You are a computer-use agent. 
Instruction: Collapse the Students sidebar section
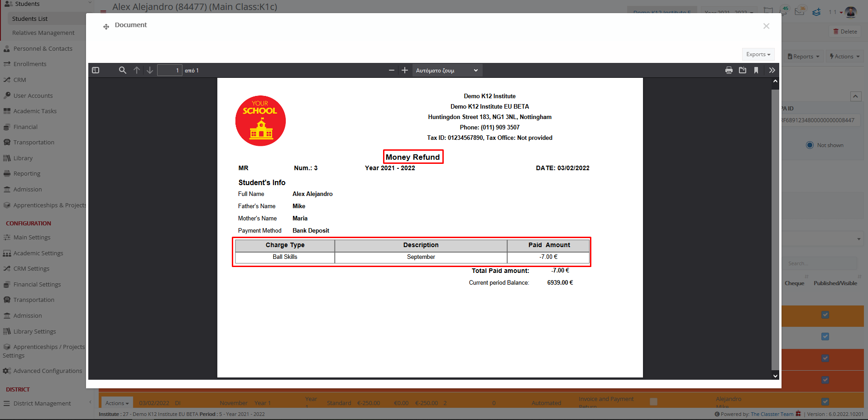pyautogui.click(x=90, y=4)
